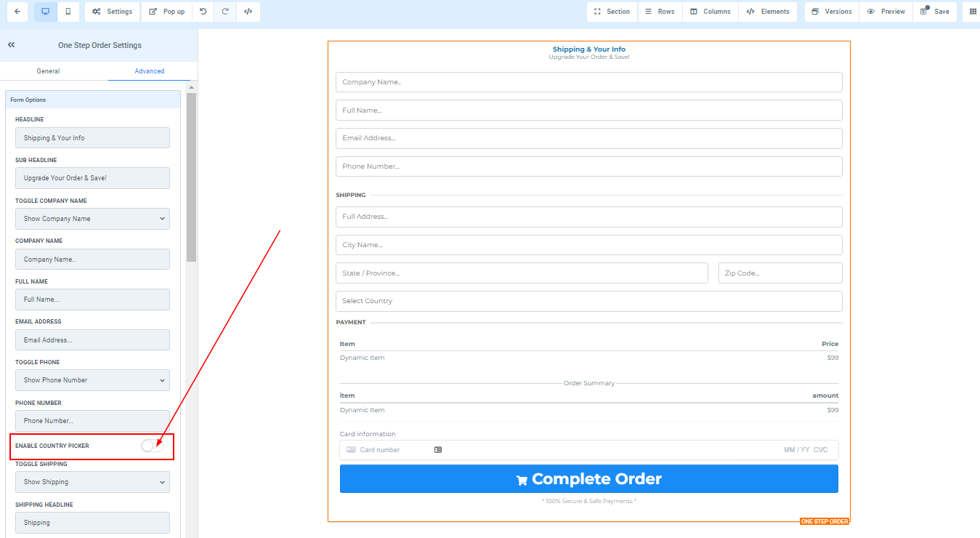Image resolution: width=980 pixels, height=538 pixels.
Task: Open Toggle Company Name dropdown
Action: [92, 219]
